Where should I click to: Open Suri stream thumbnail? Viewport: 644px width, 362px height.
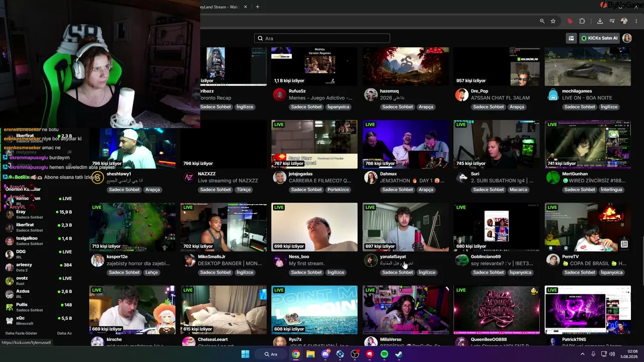click(497, 144)
